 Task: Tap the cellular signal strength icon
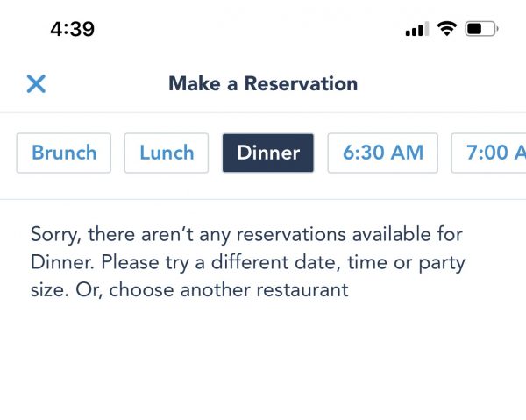click(415, 30)
